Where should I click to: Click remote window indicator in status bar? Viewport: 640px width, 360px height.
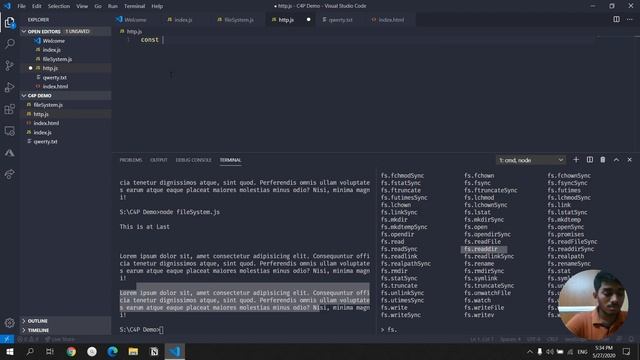[x=7, y=339]
